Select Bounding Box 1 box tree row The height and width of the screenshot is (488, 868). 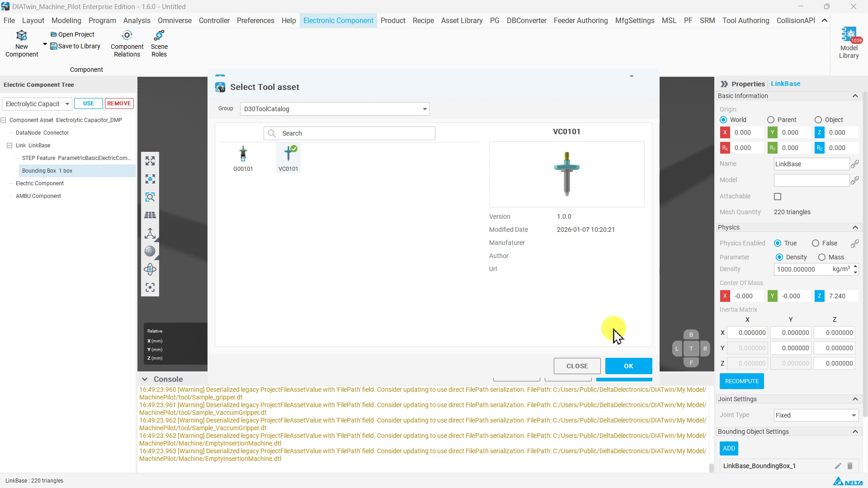click(x=77, y=171)
